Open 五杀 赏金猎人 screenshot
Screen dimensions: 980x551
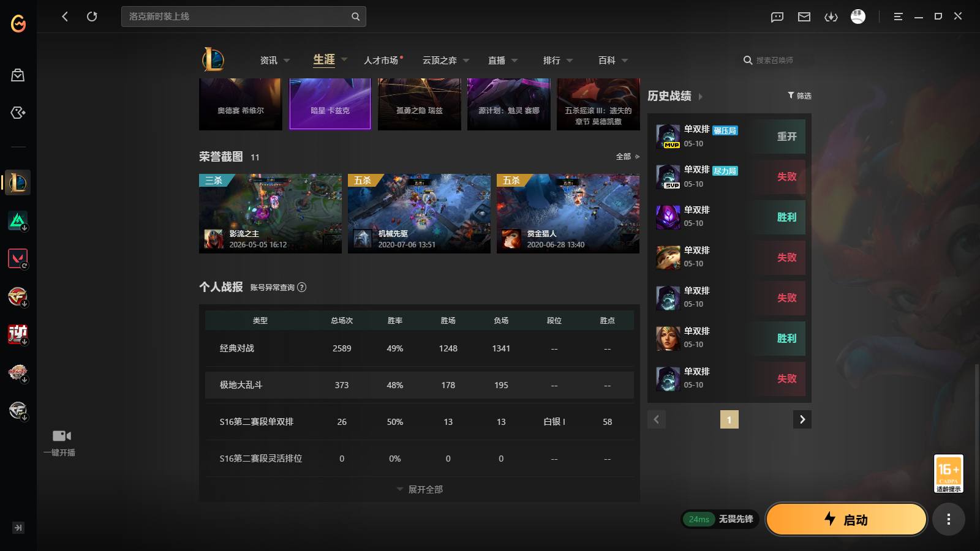click(x=568, y=214)
